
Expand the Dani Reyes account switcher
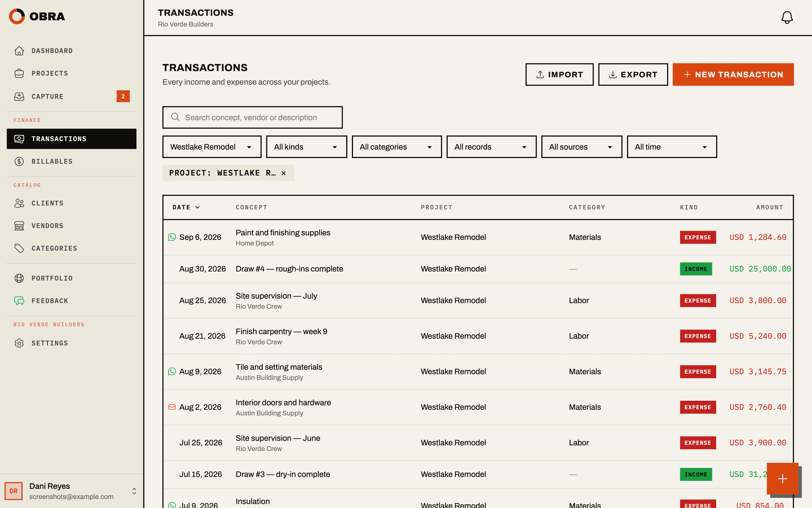click(x=134, y=491)
